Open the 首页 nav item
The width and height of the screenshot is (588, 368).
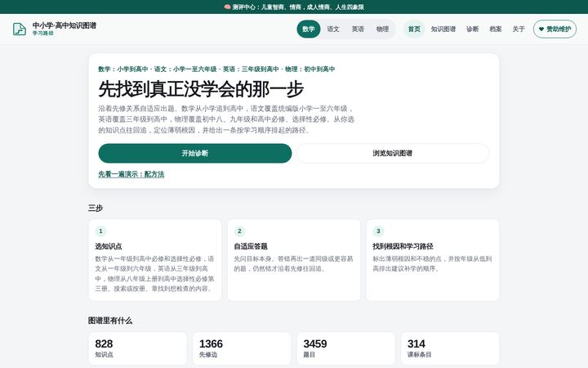click(x=414, y=29)
